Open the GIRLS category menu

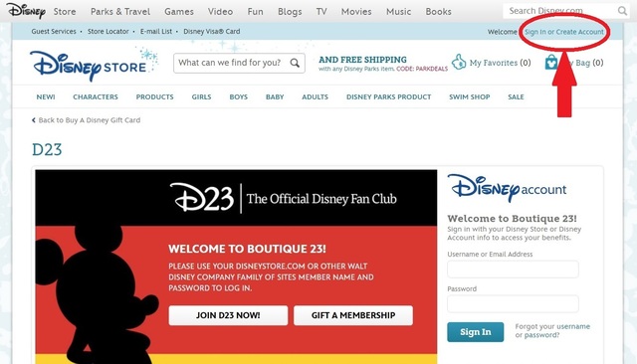coord(201,97)
